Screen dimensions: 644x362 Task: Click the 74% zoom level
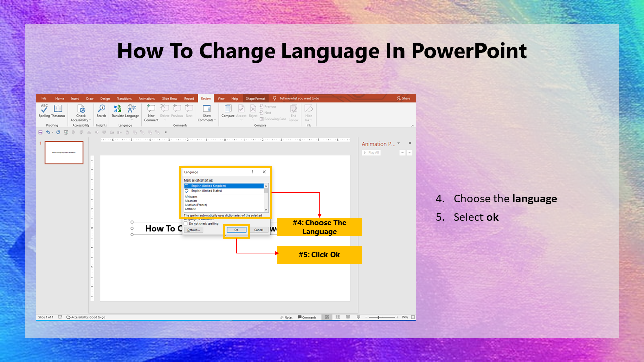tap(405, 317)
